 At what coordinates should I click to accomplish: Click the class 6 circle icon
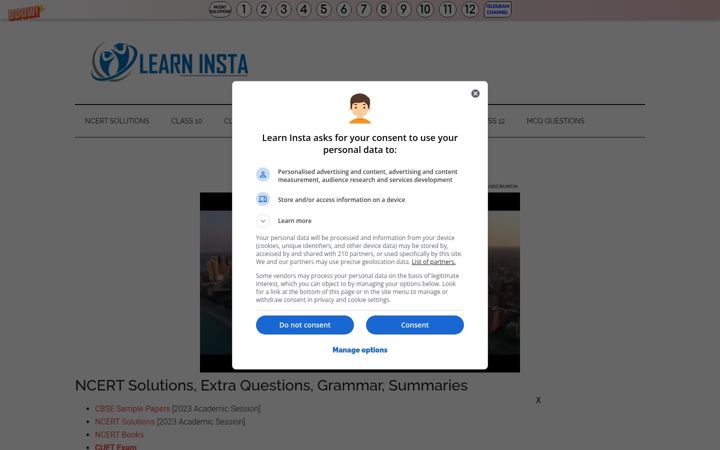click(x=343, y=9)
